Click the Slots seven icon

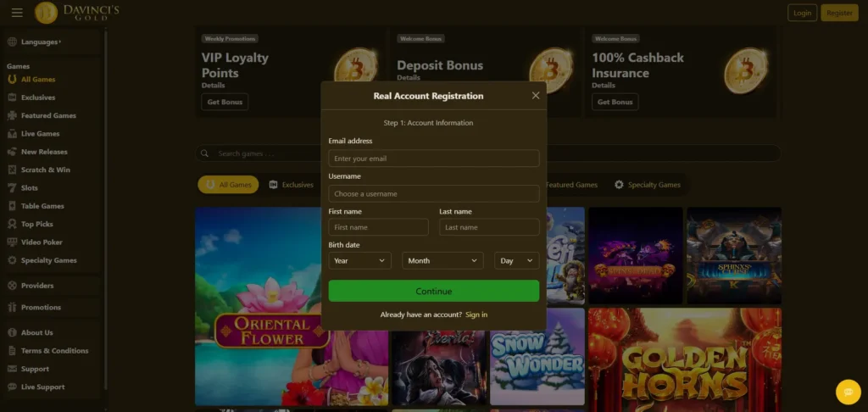tap(12, 187)
